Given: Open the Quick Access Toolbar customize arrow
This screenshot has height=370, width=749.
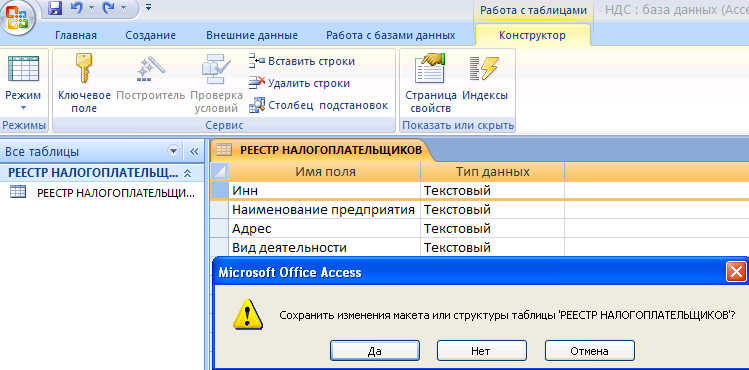Looking at the screenshot, I should (x=148, y=8).
